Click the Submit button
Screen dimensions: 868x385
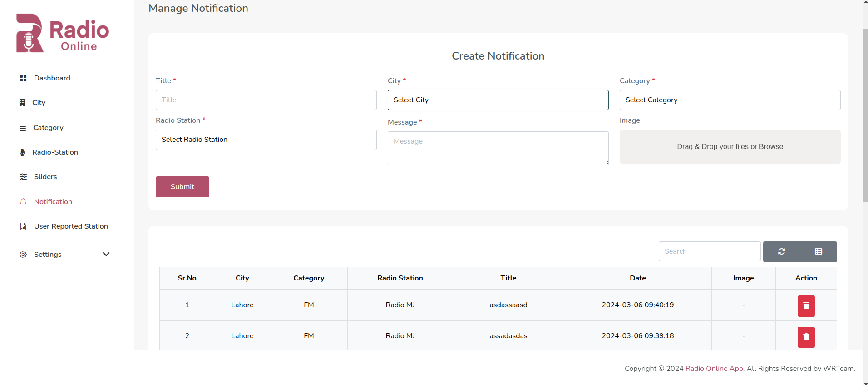pyautogui.click(x=182, y=187)
